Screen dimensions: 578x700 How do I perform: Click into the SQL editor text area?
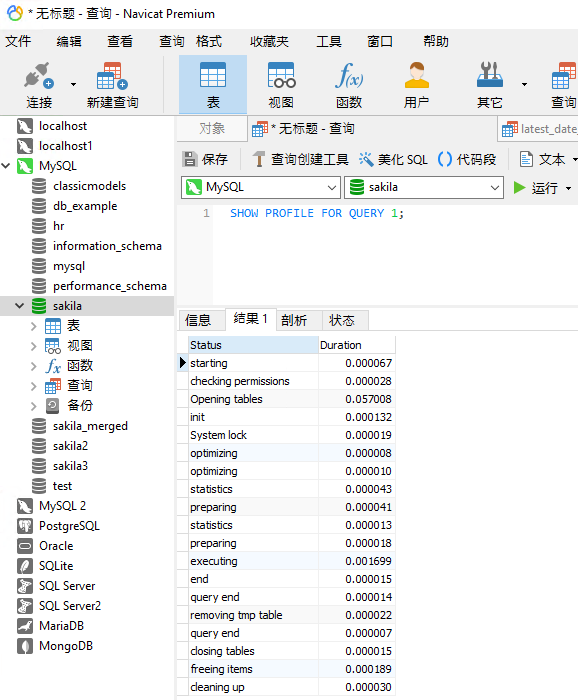tap(395, 259)
